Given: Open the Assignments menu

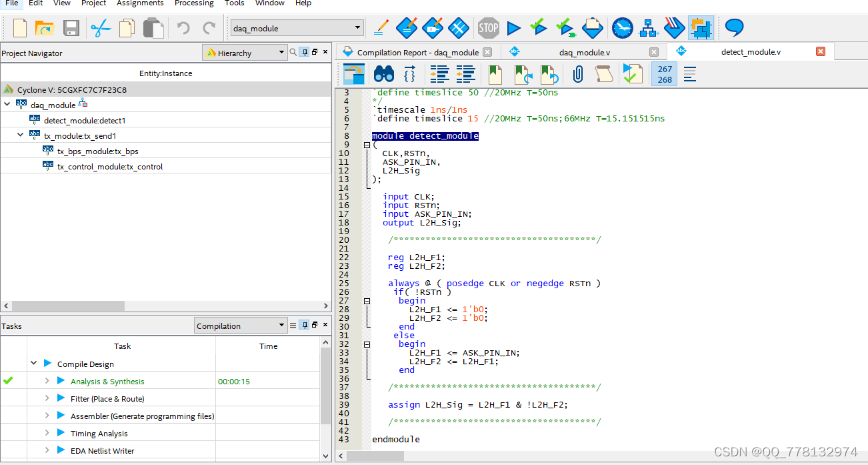Looking at the screenshot, I should point(139,3).
